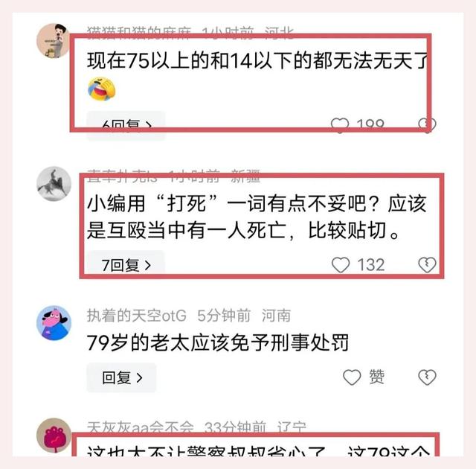
Task: Like the comment with 199 likes
Action: (x=339, y=124)
